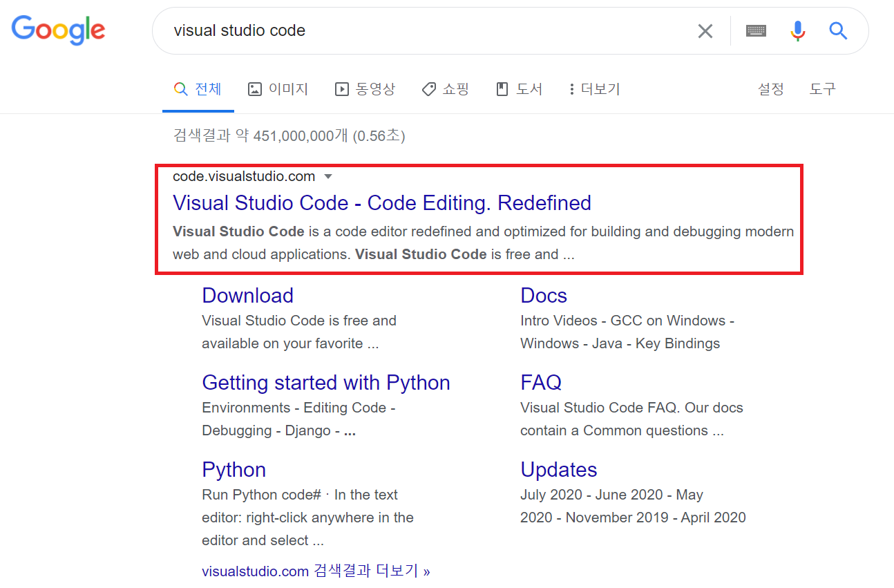Expand the arrow beside code.visualstudio.com
This screenshot has height=588, width=894.
[x=328, y=177]
